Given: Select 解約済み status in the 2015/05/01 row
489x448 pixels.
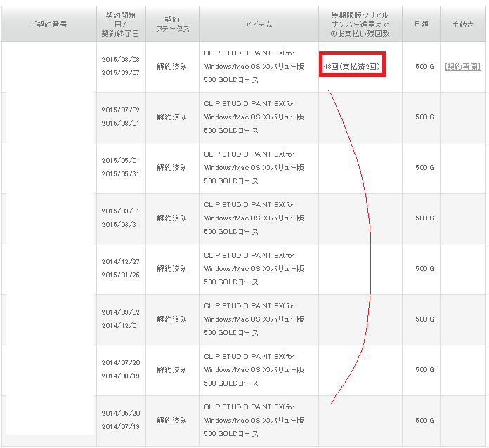Looking at the screenshot, I should point(172,167).
